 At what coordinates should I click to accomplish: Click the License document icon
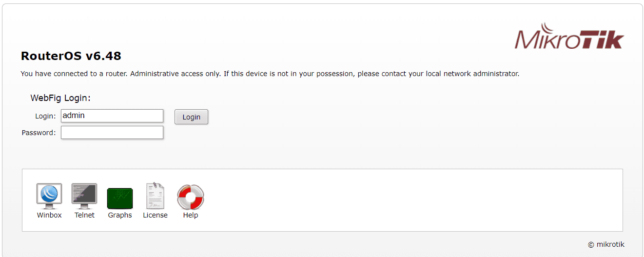155,197
